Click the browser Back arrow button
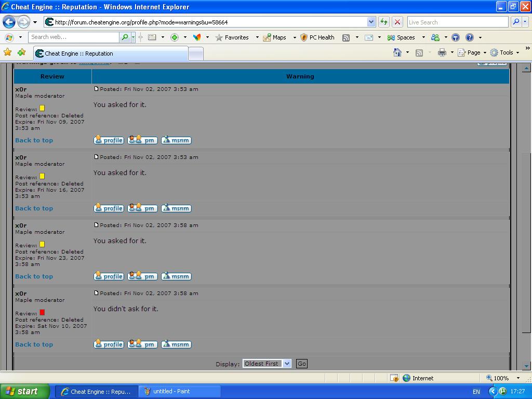532x399 pixels. tap(9, 22)
